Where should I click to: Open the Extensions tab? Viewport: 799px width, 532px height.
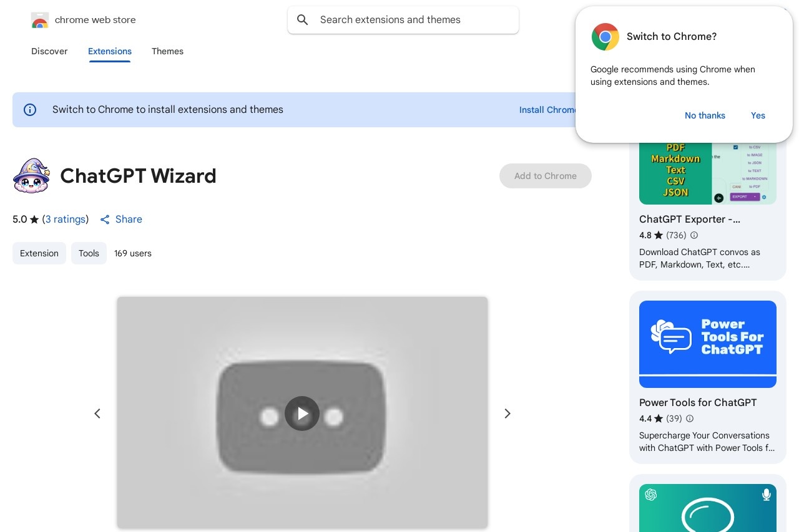110,51
